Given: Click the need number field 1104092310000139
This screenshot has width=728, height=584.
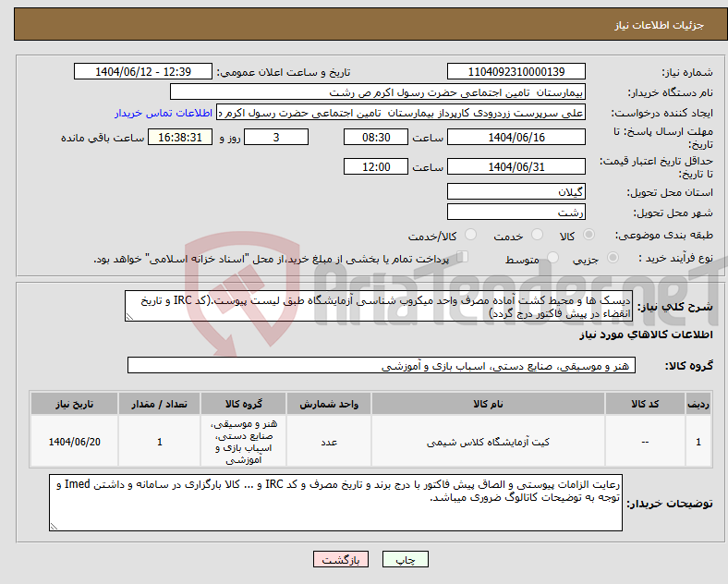Looking at the screenshot, I should click(x=516, y=71).
